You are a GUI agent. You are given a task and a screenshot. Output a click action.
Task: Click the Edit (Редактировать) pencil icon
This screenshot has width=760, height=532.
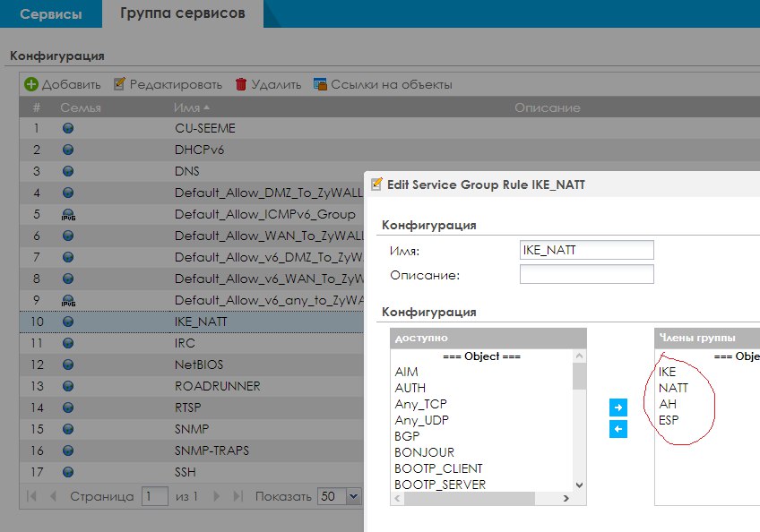[119, 84]
